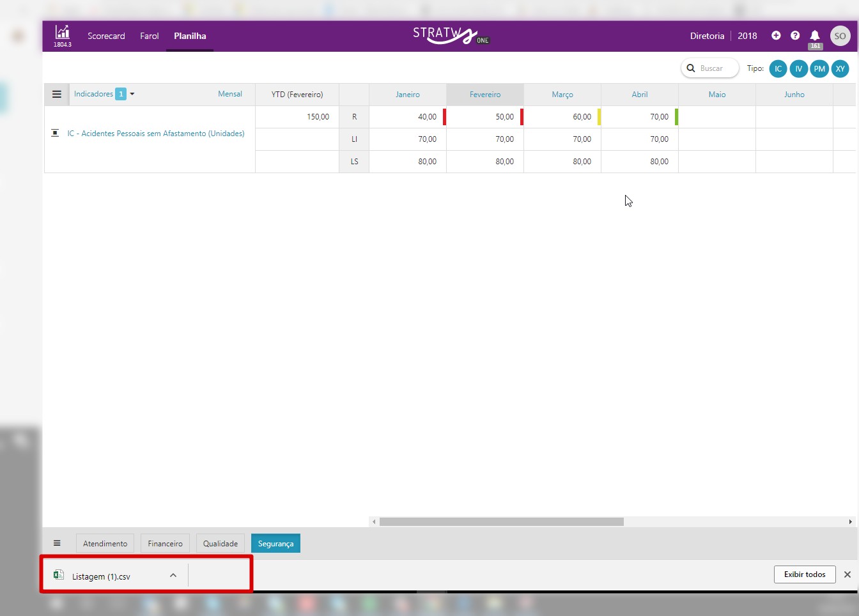This screenshot has height=616, width=859.
Task: Open the downloaded Listagem (1).csv file
Action: pyautogui.click(x=101, y=576)
